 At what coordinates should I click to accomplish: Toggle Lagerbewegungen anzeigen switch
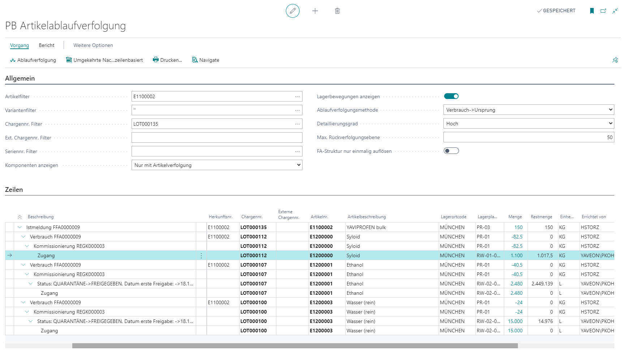click(x=451, y=96)
